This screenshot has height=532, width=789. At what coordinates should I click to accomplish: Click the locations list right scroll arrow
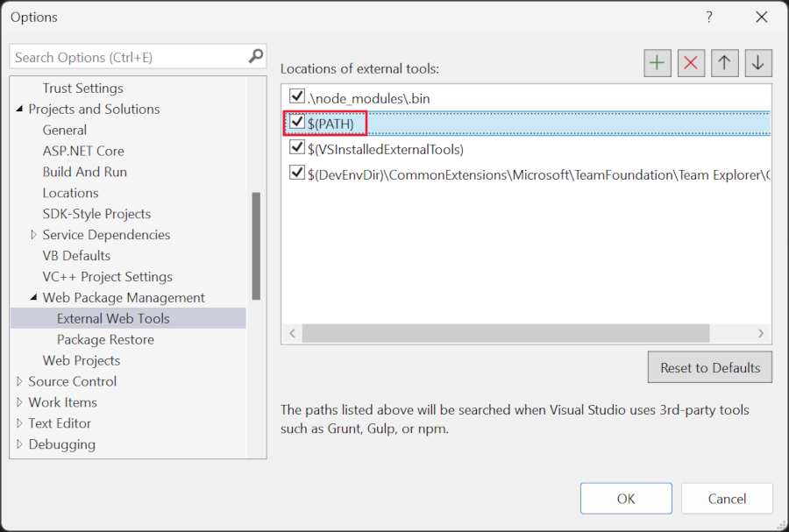pyautogui.click(x=761, y=333)
